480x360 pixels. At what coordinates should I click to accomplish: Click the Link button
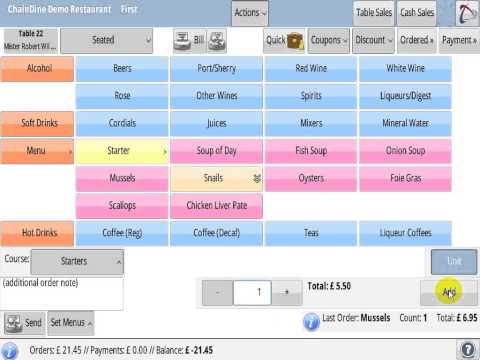[x=454, y=261]
